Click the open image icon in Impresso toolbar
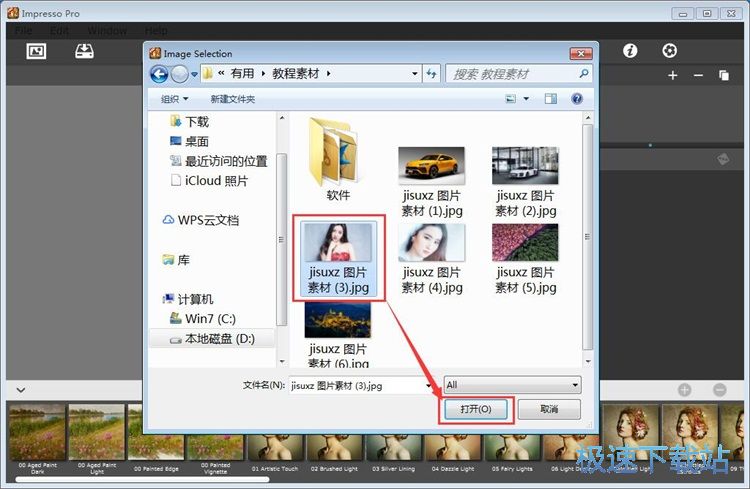The width and height of the screenshot is (750, 489). click(36, 51)
